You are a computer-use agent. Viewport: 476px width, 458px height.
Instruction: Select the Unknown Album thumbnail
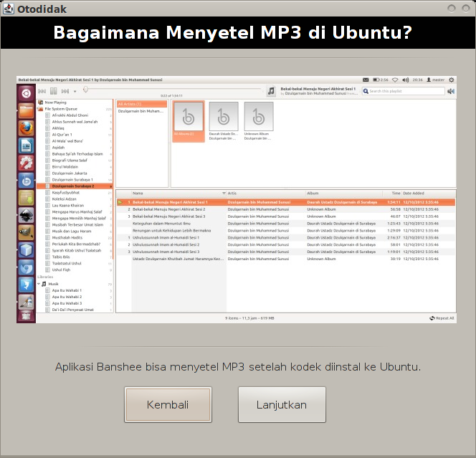click(258, 121)
